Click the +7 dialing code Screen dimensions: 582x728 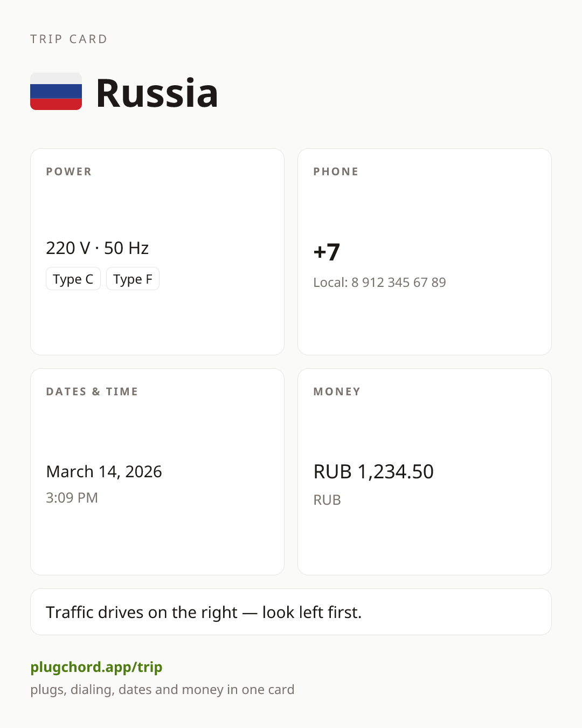click(x=327, y=252)
